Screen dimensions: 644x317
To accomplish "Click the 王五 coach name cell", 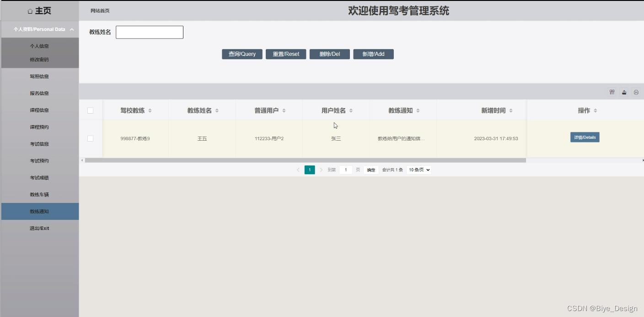I will [202, 138].
